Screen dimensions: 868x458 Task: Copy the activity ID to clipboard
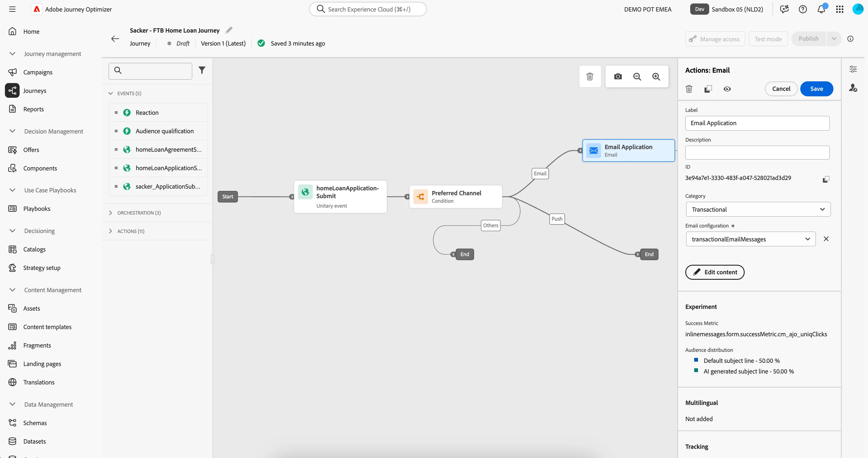826,179
